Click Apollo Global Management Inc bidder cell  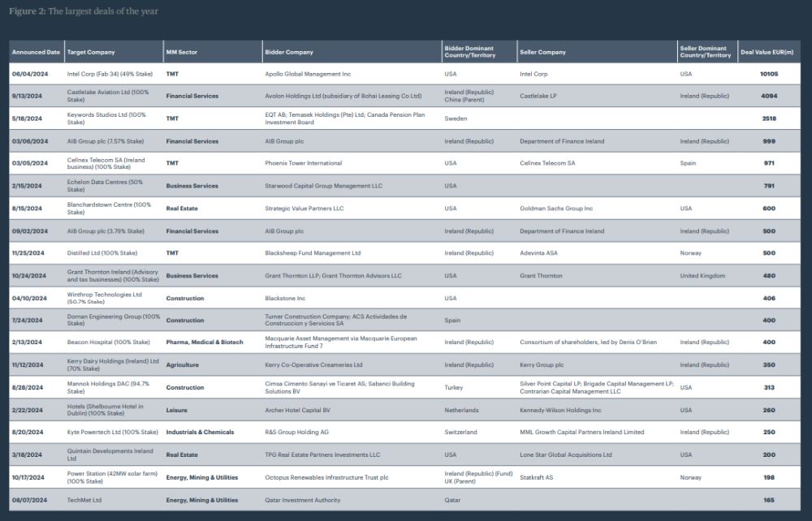[x=308, y=74]
